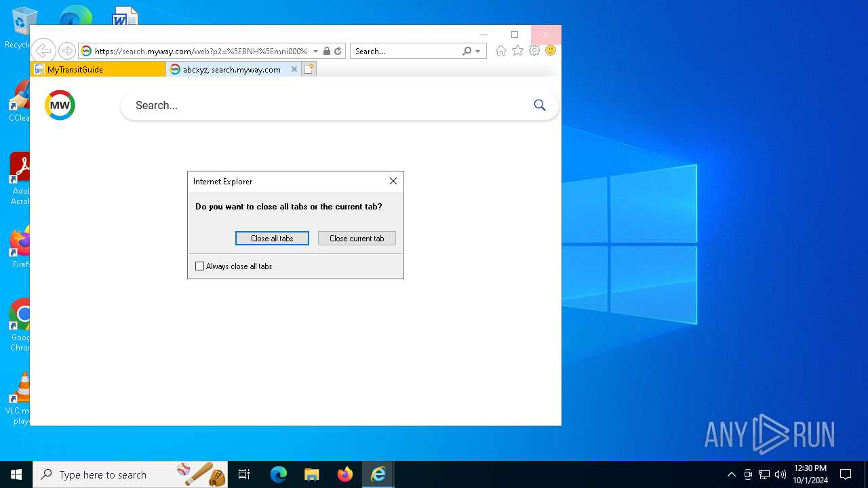Click the IE toolbar Search box
The height and width of the screenshot is (488, 868).
click(406, 51)
